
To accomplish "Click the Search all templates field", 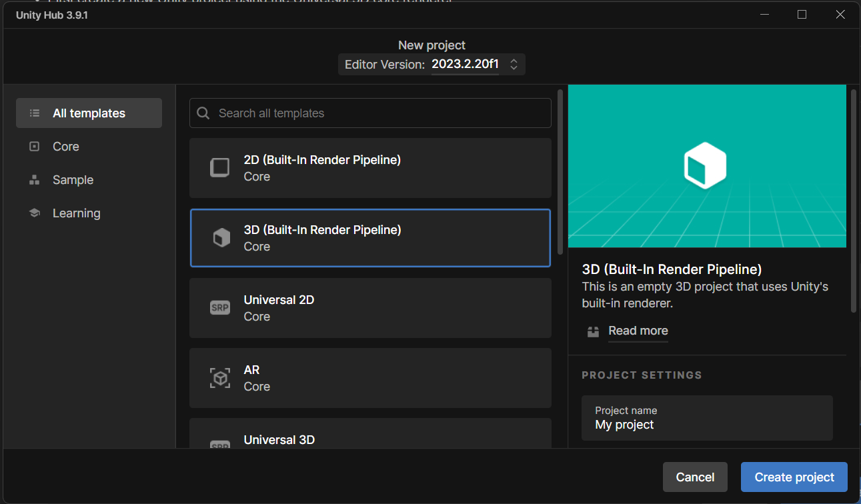I will pyautogui.click(x=380, y=113).
